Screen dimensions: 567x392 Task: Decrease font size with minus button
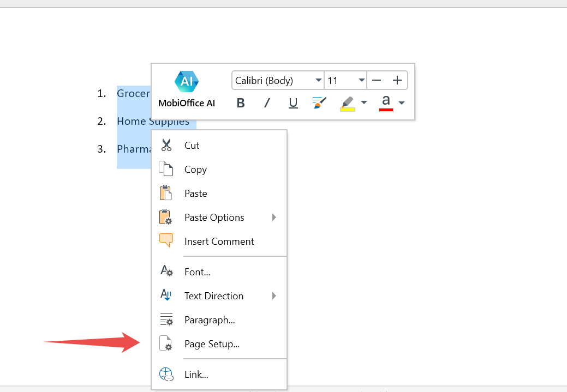coord(377,80)
